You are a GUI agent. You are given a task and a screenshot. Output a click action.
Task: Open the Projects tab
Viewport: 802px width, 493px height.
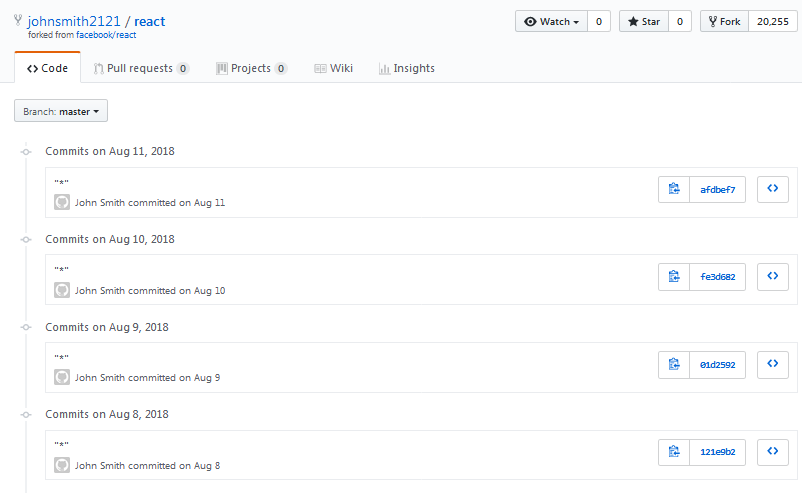[251, 68]
